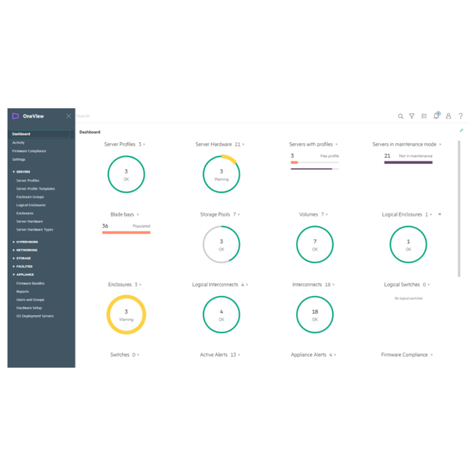Select Activity in the sidebar
476x476 pixels.
click(19, 142)
